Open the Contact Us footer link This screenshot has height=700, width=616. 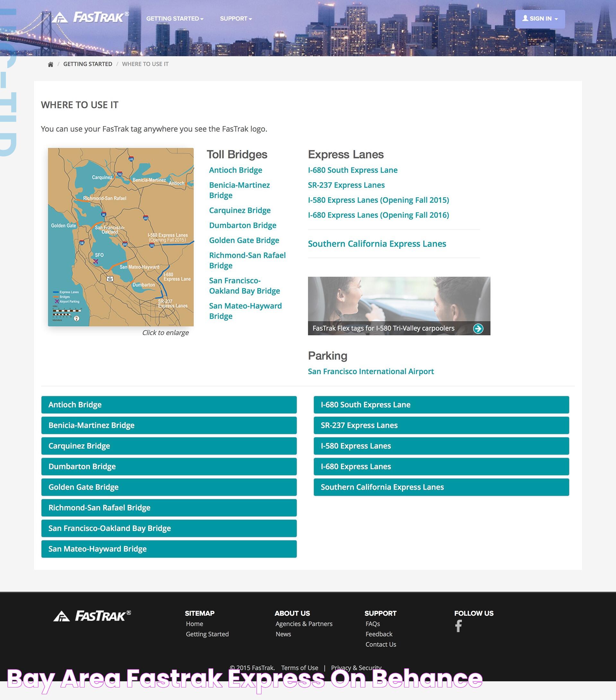point(381,645)
